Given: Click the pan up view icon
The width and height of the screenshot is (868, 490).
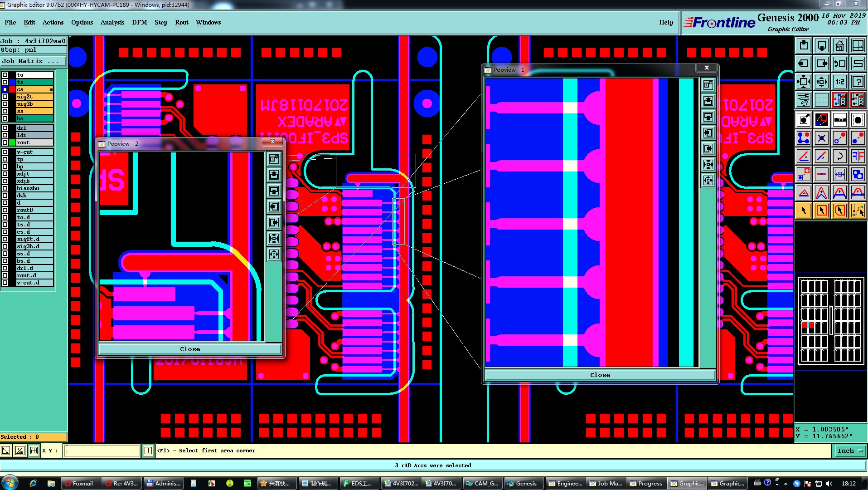Looking at the screenshot, I should 804,45.
